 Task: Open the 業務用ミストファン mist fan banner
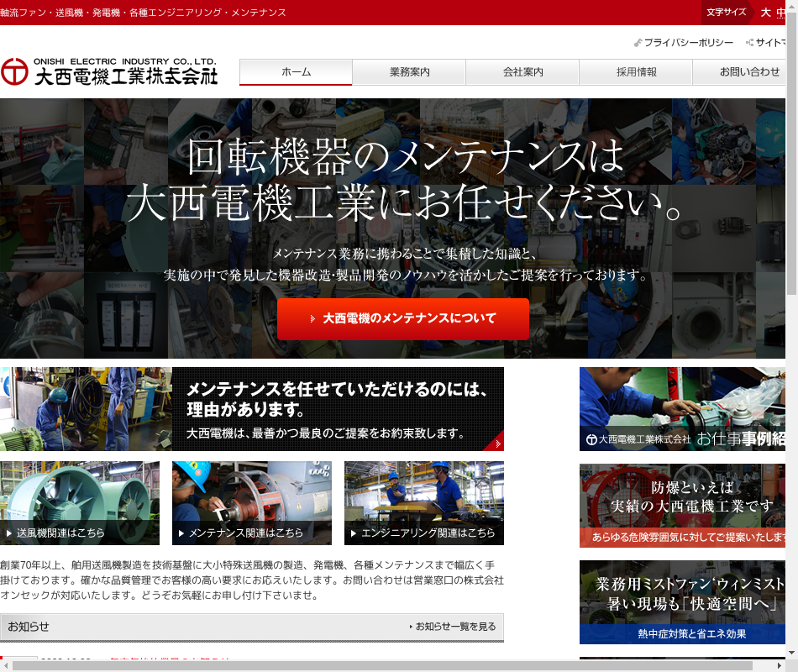682,602
